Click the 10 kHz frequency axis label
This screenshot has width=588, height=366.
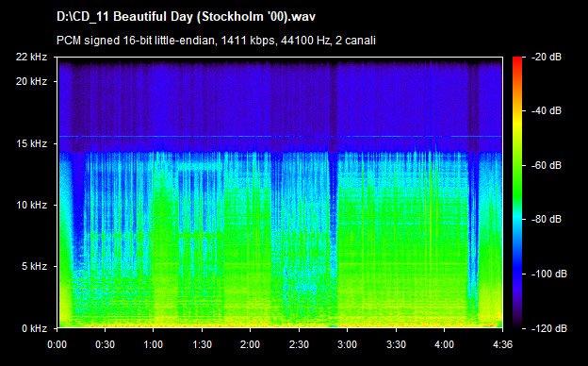(x=31, y=205)
